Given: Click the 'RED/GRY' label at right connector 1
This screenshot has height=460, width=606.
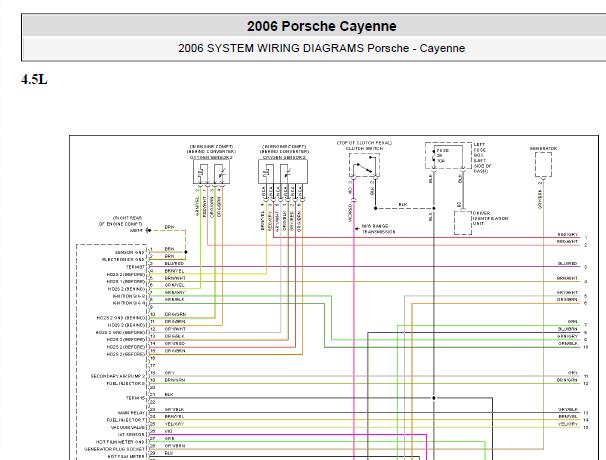Looking at the screenshot, I should [x=568, y=235].
